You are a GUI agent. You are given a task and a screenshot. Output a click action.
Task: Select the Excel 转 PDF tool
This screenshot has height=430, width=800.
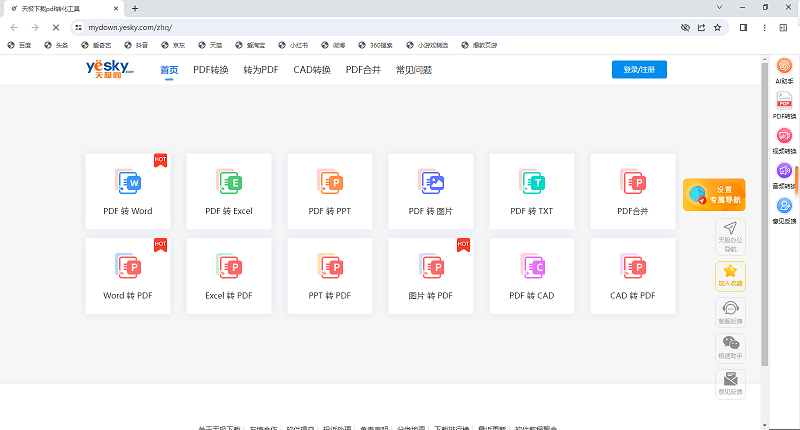tap(229, 274)
